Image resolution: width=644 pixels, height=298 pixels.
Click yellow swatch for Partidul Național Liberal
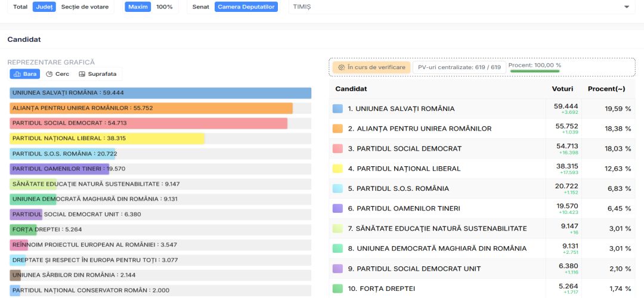click(x=338, y=169)
